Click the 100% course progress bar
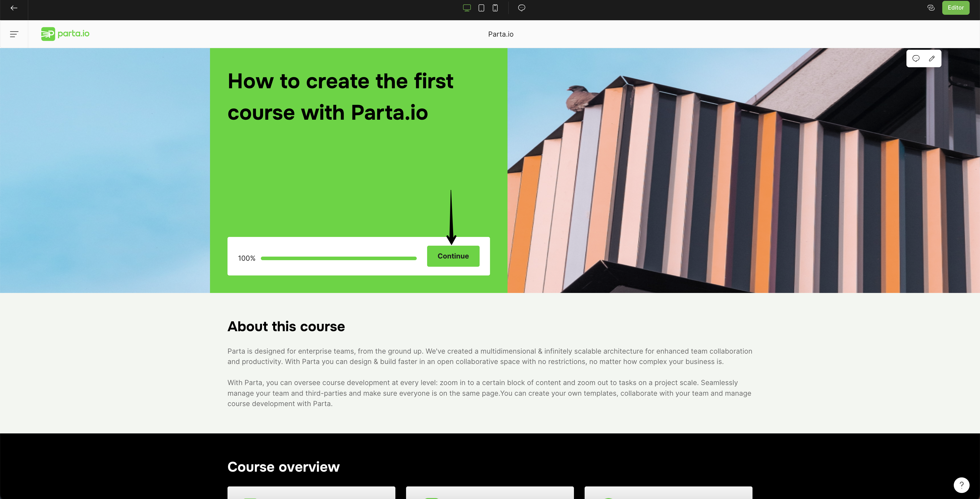The width and height of the screenshot is (980, 499). point(338,258)
